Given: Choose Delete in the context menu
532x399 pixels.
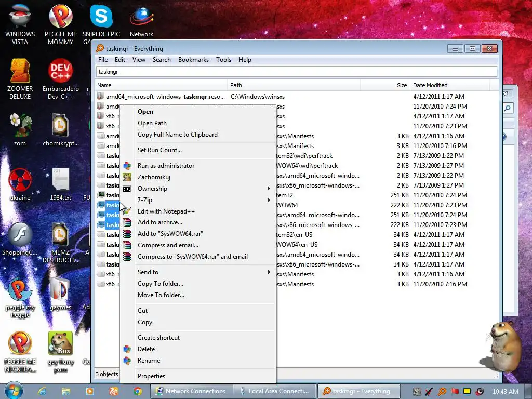Looking at the screenshot, I should (198, 349).
